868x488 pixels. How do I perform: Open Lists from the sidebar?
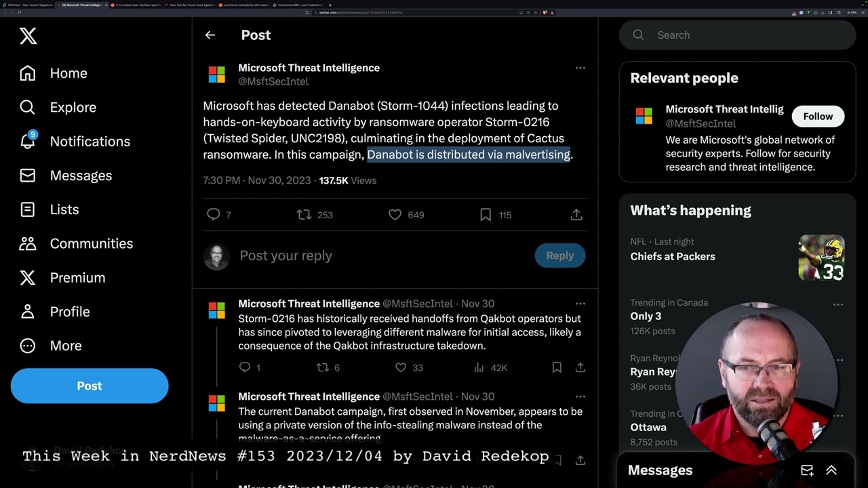pos(50,209)
